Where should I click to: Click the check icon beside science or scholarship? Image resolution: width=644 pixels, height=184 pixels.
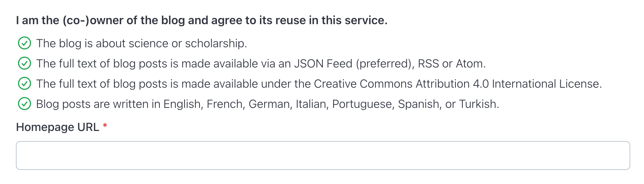click(x=25, y=43)
